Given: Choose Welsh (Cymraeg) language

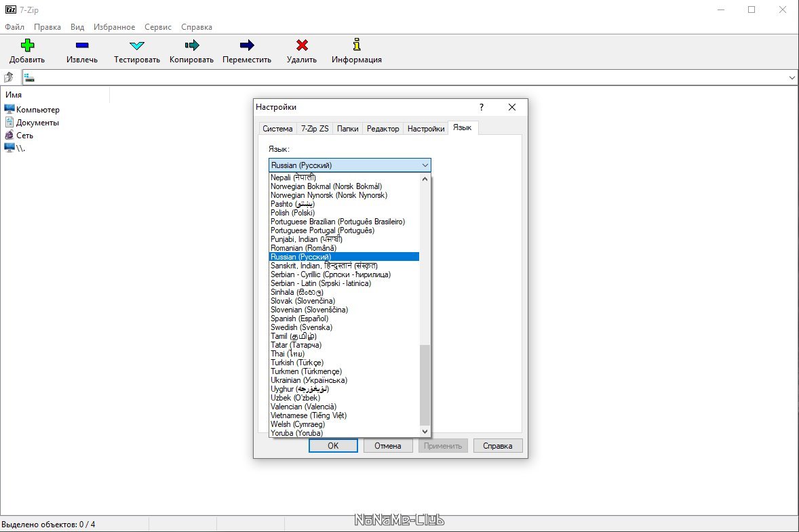Looking at the screenshot, I should (344, 424).
